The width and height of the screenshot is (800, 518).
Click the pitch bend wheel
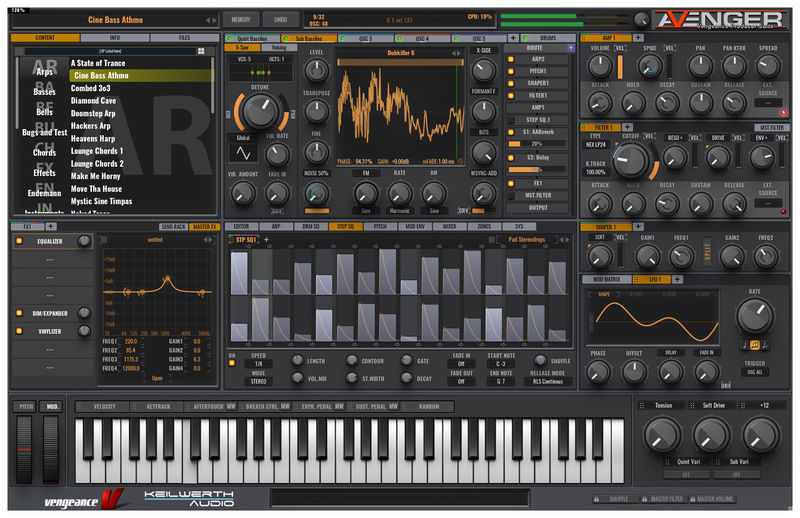24,450
